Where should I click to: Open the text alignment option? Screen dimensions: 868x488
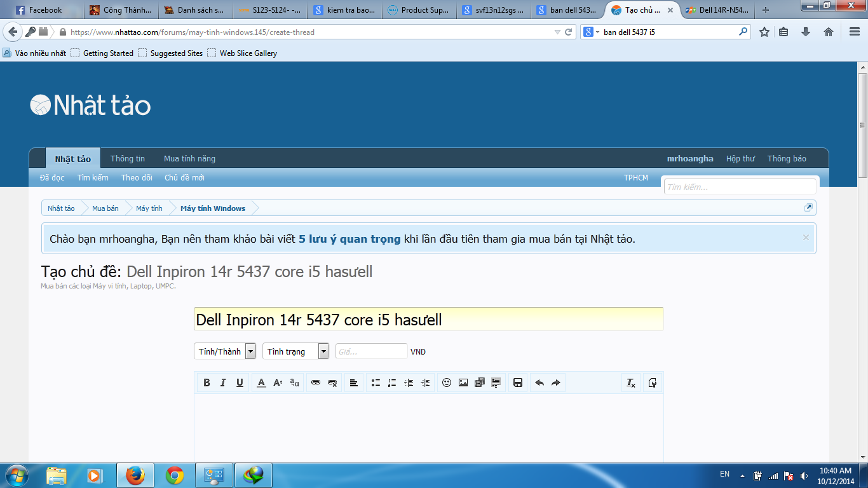[x=354, y=383]
